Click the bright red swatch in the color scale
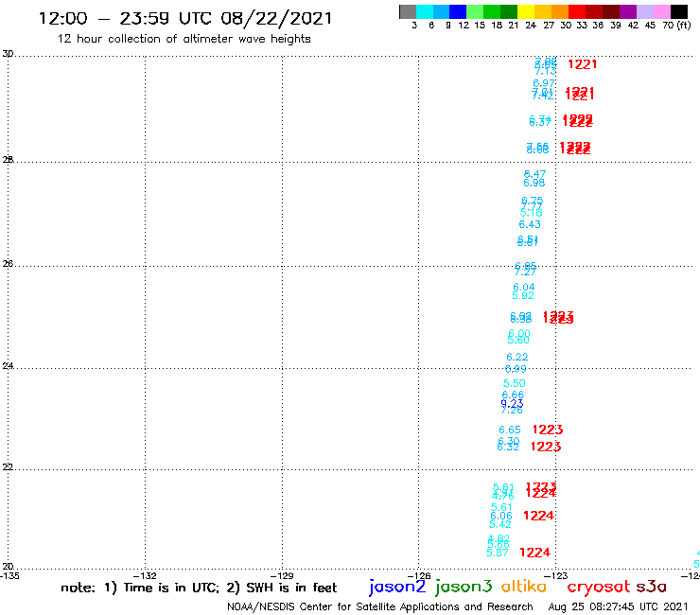700x615 pixels. coord(577,11)
